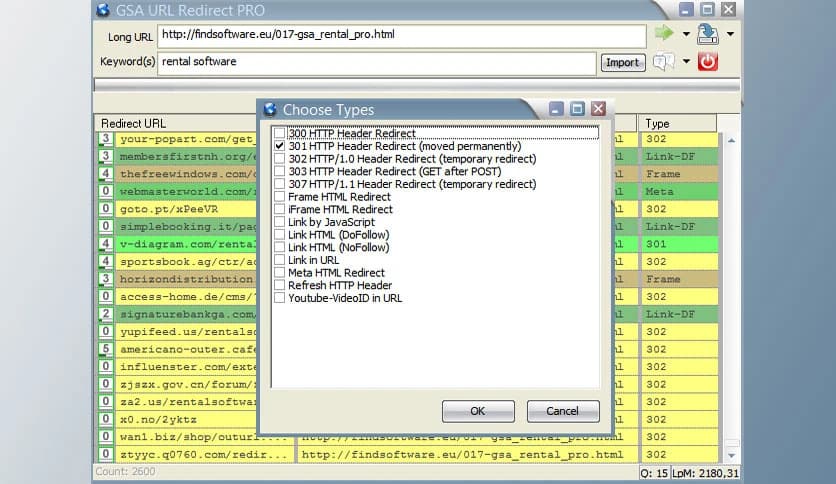Click the Choose Types dialog globe icon
The image size is (836, 484).
[270, 109]
